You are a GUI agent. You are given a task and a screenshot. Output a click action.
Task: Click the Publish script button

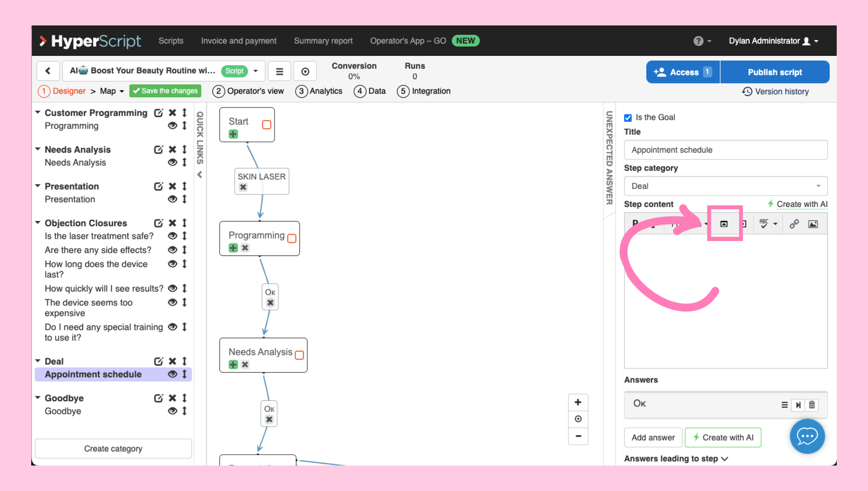(774, 72)
